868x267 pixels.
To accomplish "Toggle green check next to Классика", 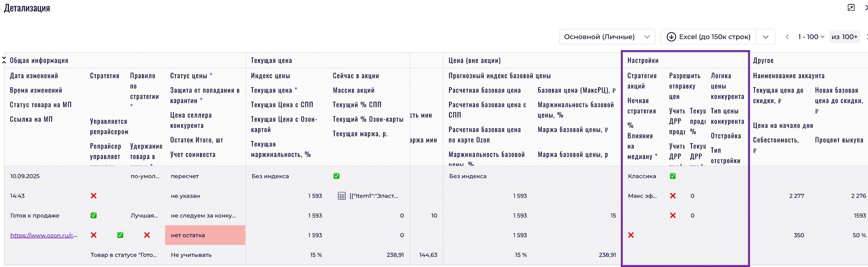I will click(672, 176).
